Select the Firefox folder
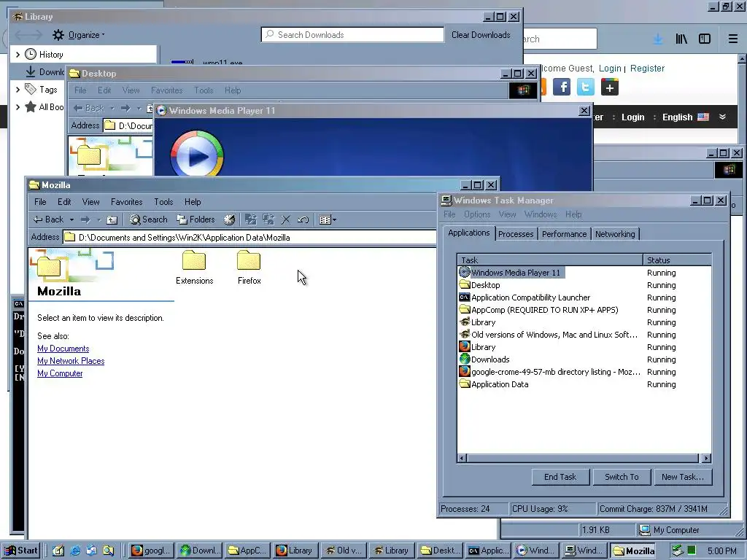Screen dimensions: 747x560 (x=249, y=268)
